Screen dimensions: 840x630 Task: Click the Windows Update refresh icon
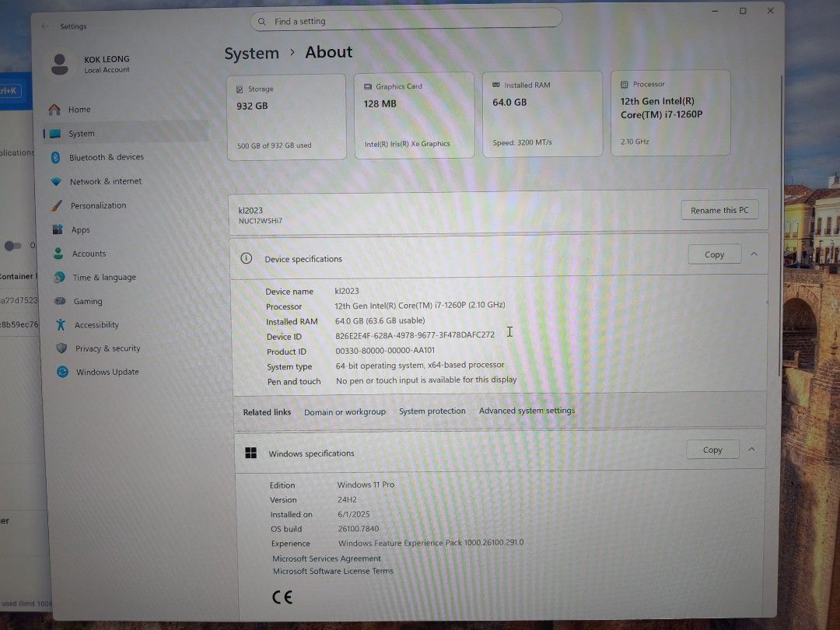(63, 372)
